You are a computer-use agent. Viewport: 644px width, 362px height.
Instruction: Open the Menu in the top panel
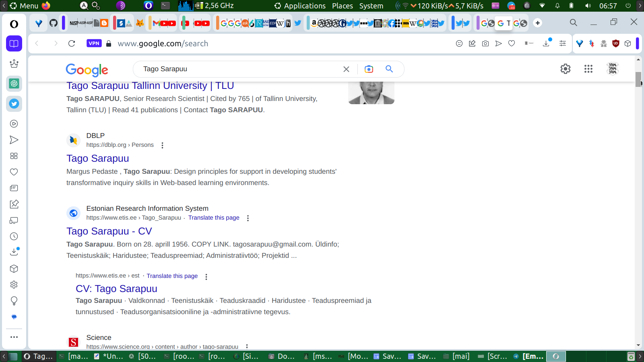pyautogui.click(x=24, y=6)
